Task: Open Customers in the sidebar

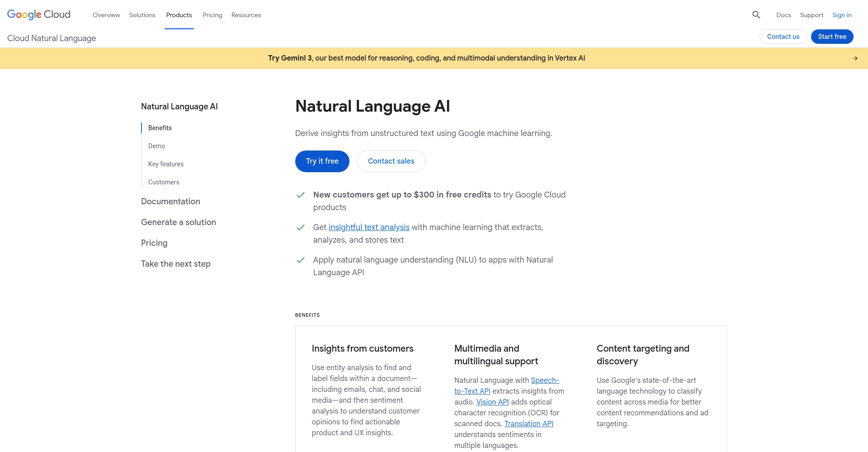Action: [x=164, y=182]
